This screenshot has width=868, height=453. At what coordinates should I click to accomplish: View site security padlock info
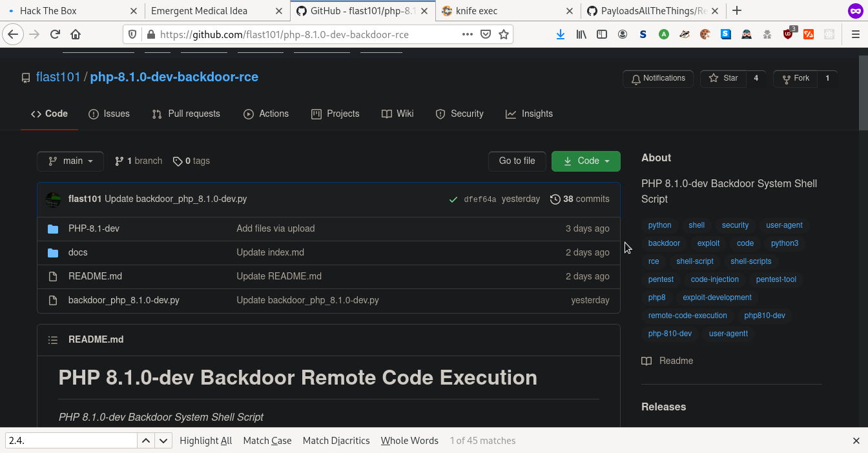[150, 35]
